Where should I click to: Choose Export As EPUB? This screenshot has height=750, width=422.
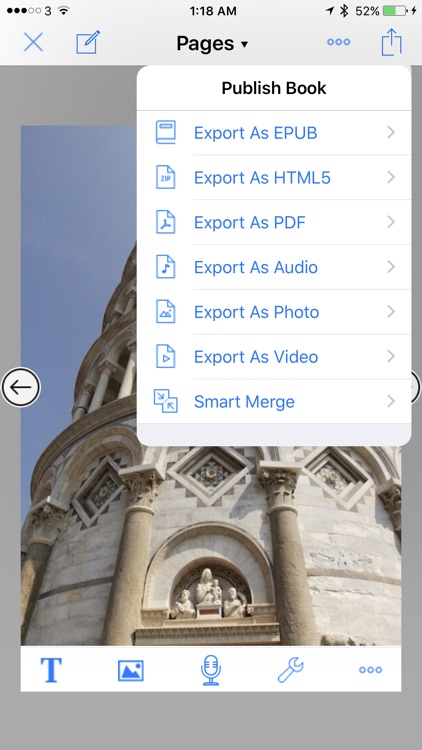tap(274, 133)
